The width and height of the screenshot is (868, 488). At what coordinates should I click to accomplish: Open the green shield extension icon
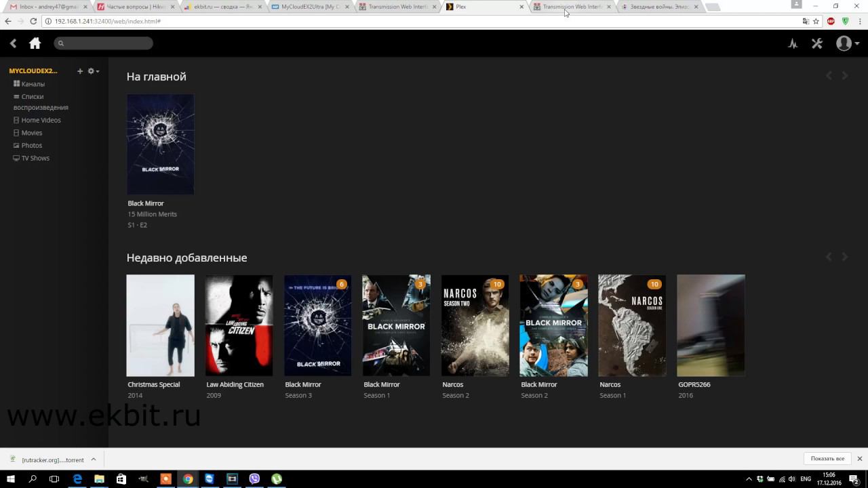pos(846,21)
